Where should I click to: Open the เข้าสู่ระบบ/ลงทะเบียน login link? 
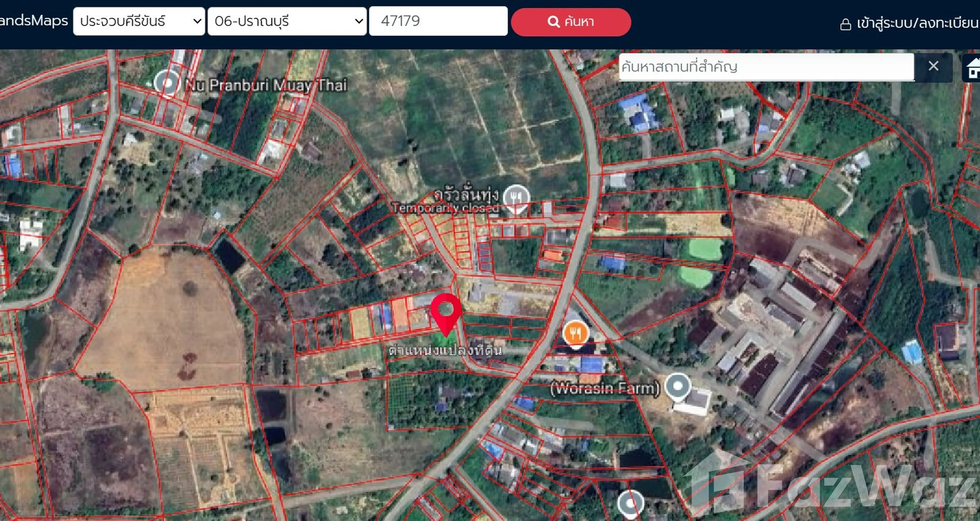pyautogui.click(x=917, y=24)
